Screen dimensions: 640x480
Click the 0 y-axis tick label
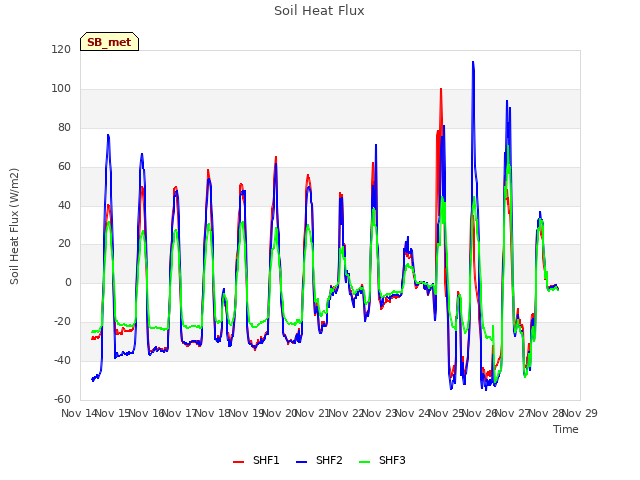click(x=68, y=282)
